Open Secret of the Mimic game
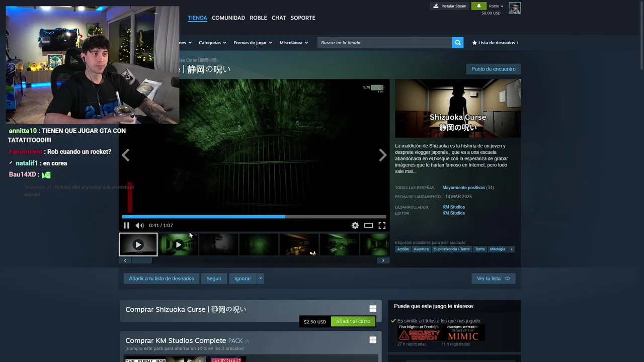The width and height of the screenshot is (644, 362). (x=463, y=333)
